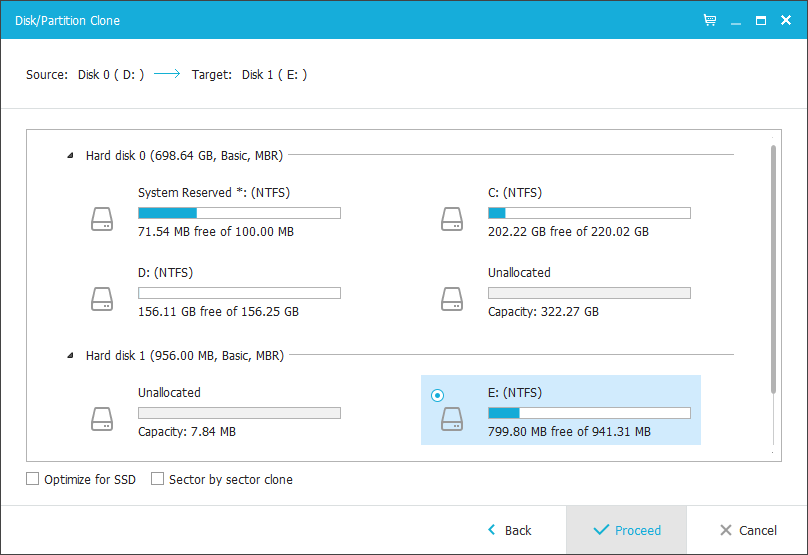Click the E: (NTFS) drive icon
The image size is (808, 555).
coord(452,419)
